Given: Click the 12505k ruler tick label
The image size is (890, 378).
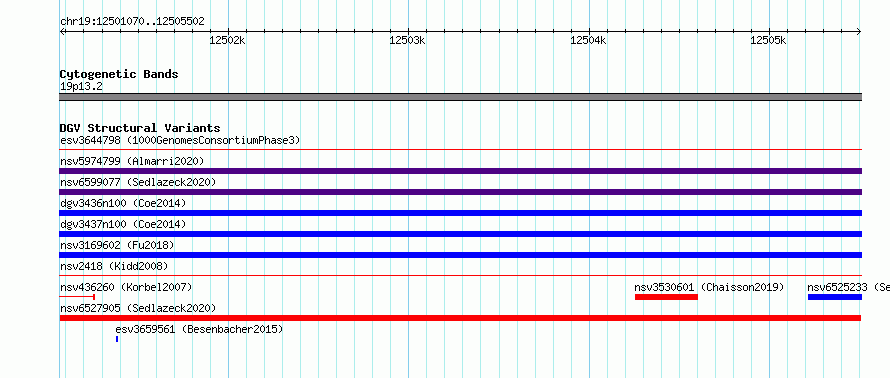Looking at the screenshot, I should click(x=768, y=40).
